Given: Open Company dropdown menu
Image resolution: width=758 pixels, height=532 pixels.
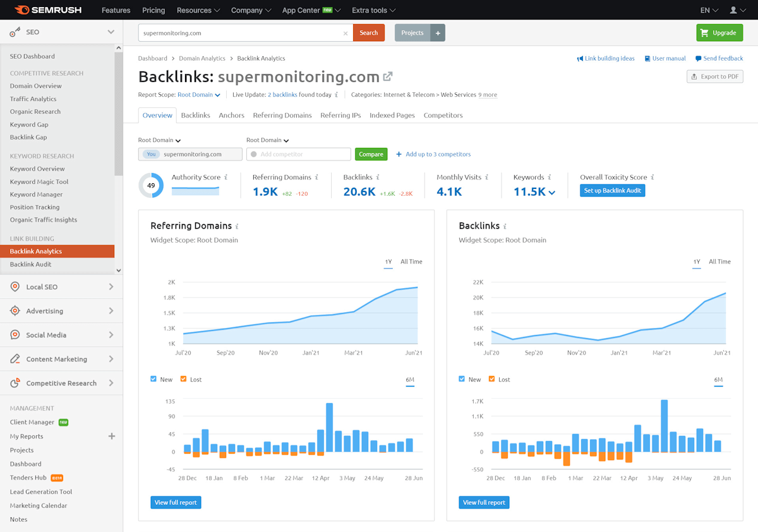Looking at the screenshot, I should (251, 10).
